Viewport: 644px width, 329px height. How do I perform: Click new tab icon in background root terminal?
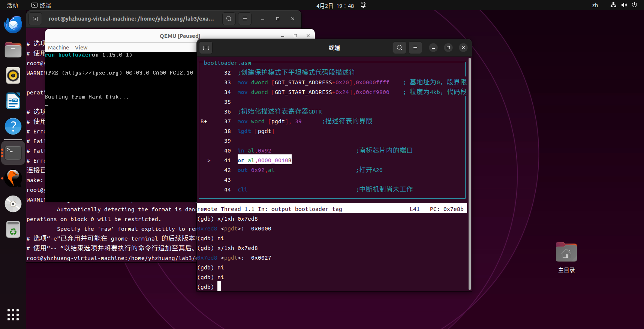point(36,19)
